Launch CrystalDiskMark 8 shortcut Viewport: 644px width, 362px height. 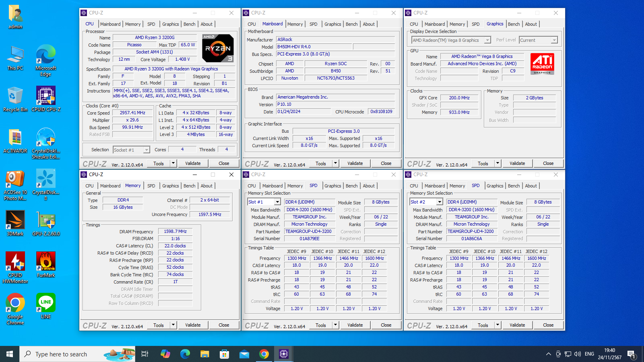coord(46,185)
